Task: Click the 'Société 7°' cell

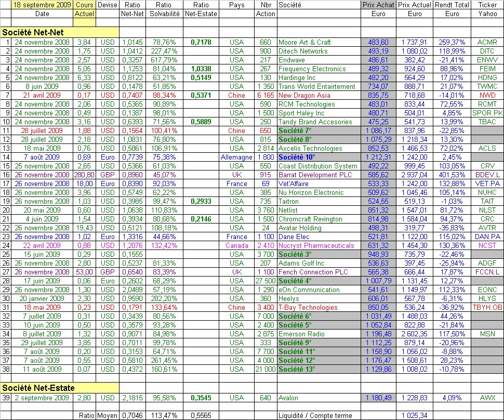Action: pos(319,130)
